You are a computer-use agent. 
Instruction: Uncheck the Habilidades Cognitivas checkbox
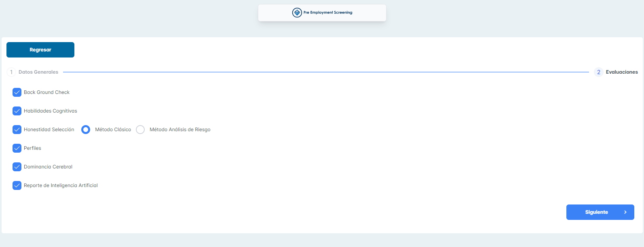17,111
